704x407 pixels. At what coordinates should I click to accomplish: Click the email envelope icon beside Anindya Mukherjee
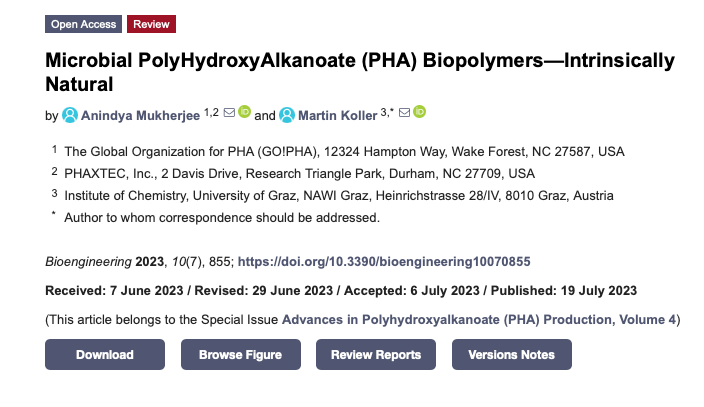pos(229,112)
